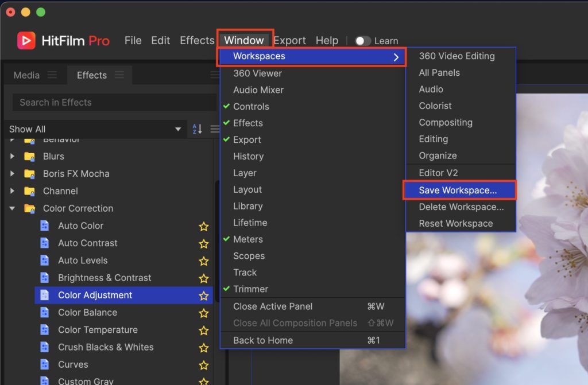Open the Show All filter dropdown
Viewport: 588px width, 385px height.
96,129
